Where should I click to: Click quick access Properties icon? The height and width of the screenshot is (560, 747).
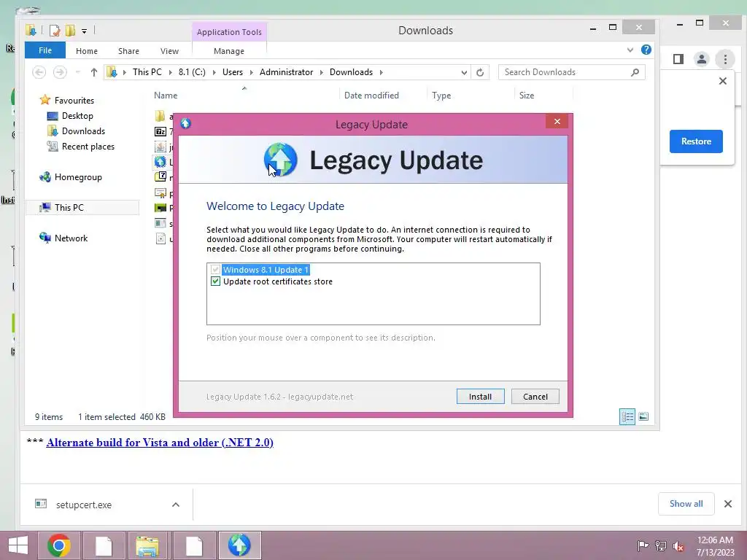(55, 31)
